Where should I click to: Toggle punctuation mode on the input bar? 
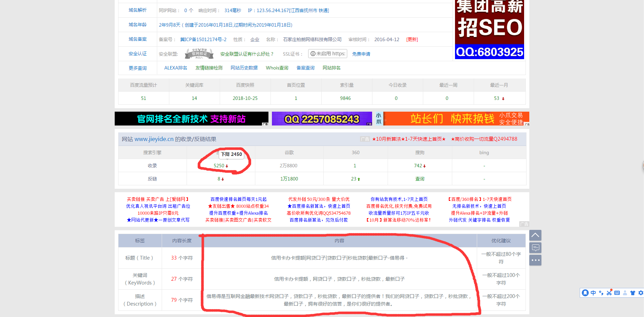pyautogui.click(x=601, y=293)
